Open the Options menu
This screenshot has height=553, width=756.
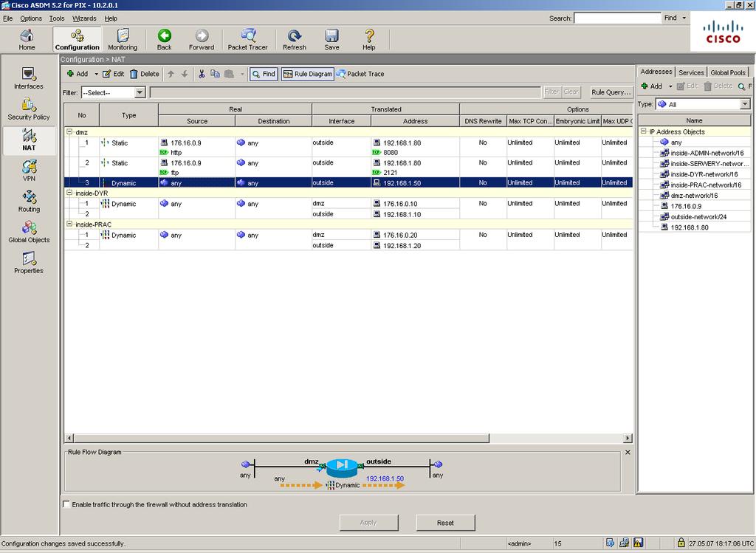31,18
